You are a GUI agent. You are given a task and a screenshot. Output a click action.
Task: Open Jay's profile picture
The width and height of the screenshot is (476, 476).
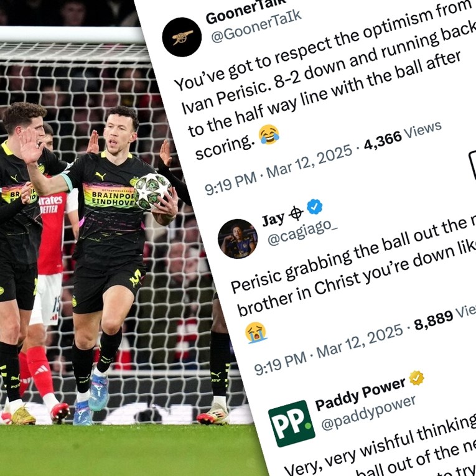238,238
